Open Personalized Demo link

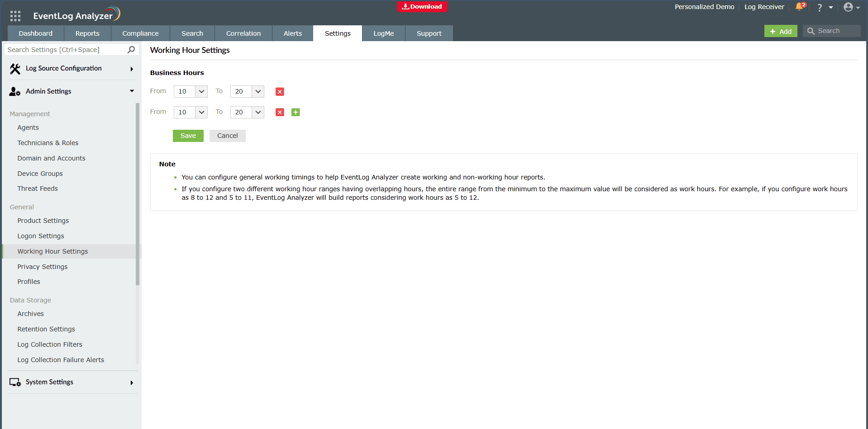tap(704, 7)
